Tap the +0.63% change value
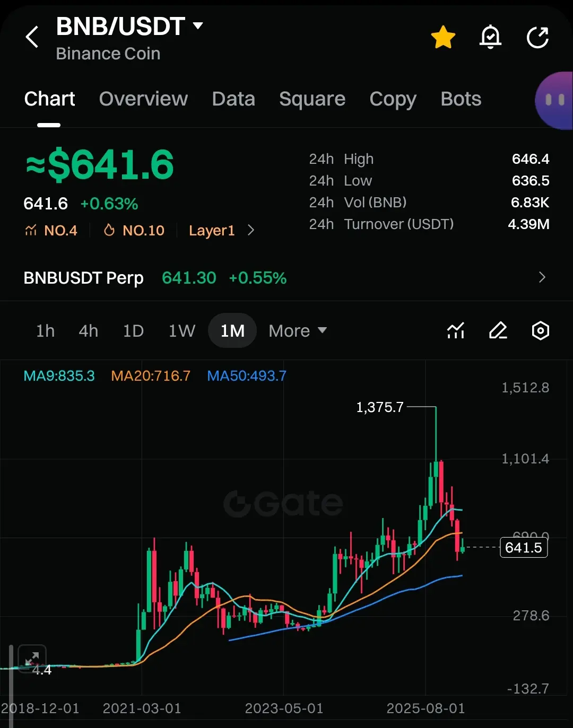Screen dimensions: 573x728 (x=109, y=204)
